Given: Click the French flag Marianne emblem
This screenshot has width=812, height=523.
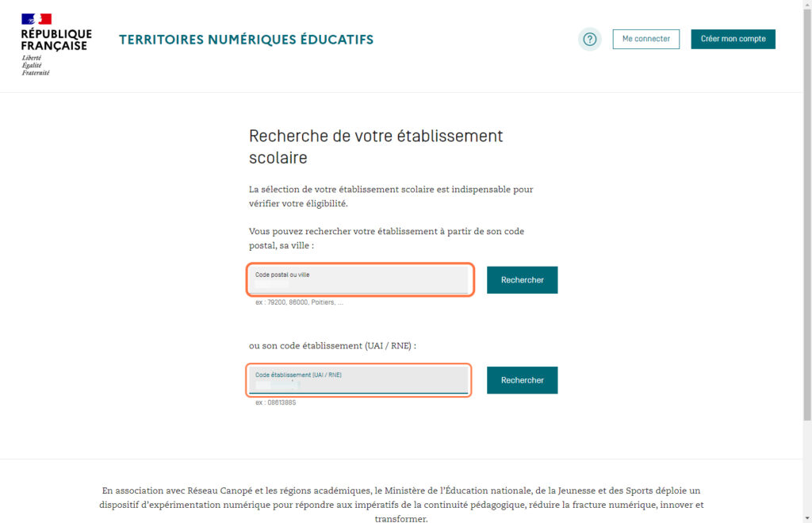Looking at the screenshot, I should (36, 19).
